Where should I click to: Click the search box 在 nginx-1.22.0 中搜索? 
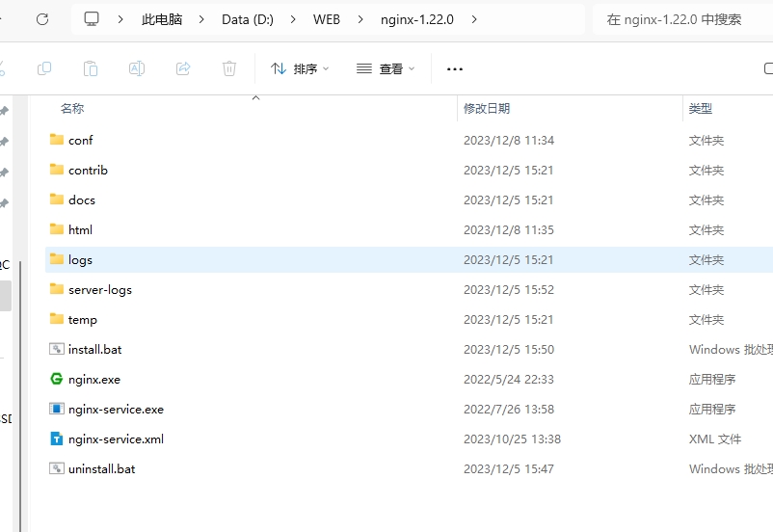pos(682,19)
